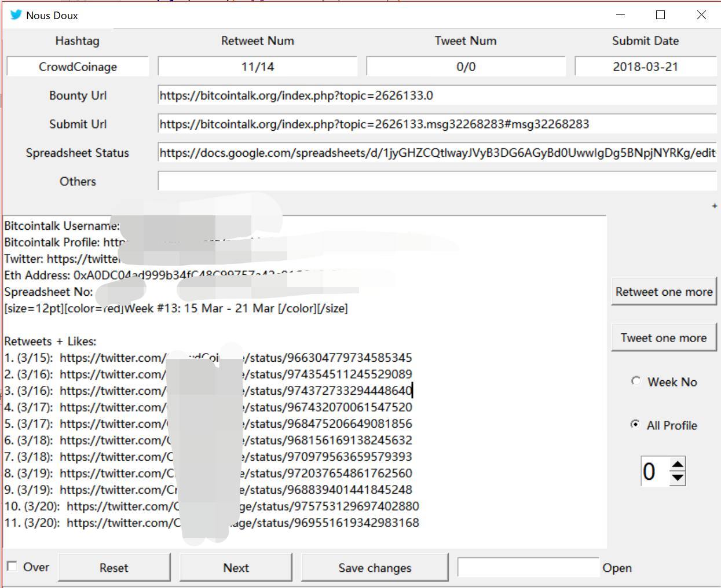The width and height of the screenshot is (721, 588).
Task: Select the Week No radio button
Action: tap(636, 381)
